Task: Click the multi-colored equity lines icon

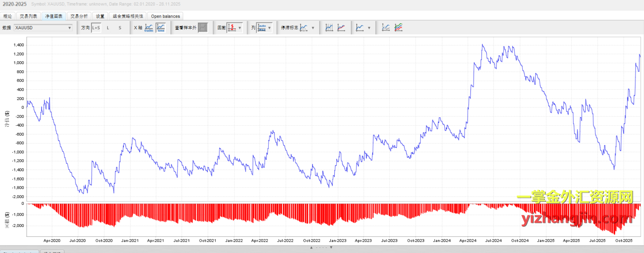Action: [x=398, y=28]
